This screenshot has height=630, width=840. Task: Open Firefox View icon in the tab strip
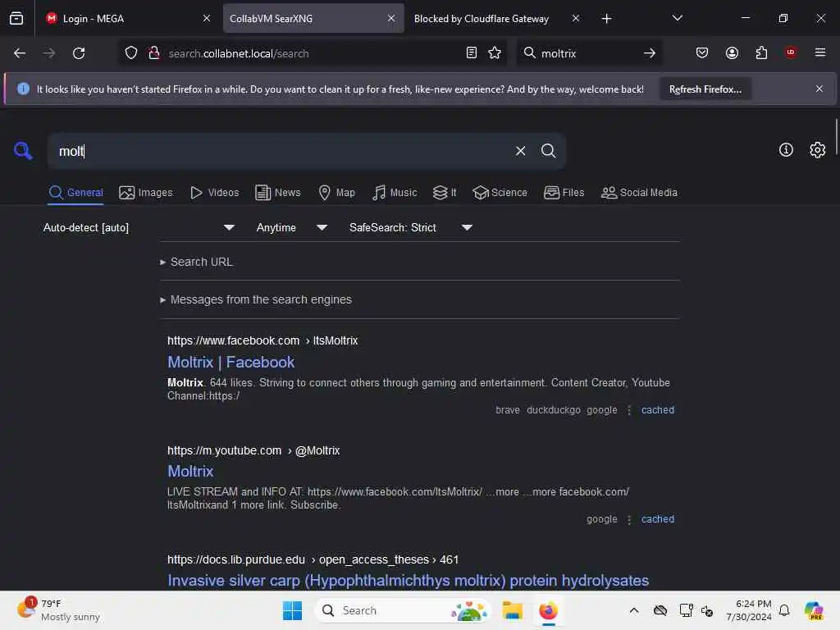coord(16,18)
